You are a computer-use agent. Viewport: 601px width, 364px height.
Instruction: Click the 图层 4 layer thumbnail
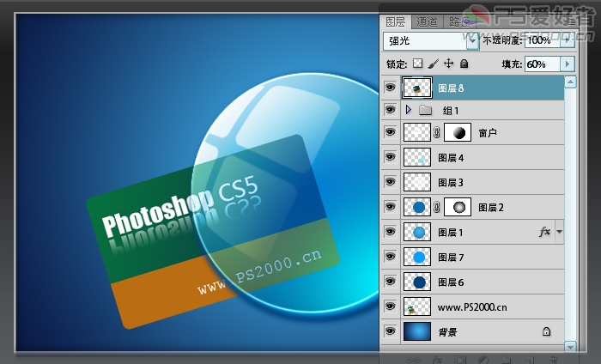point(417,157)
